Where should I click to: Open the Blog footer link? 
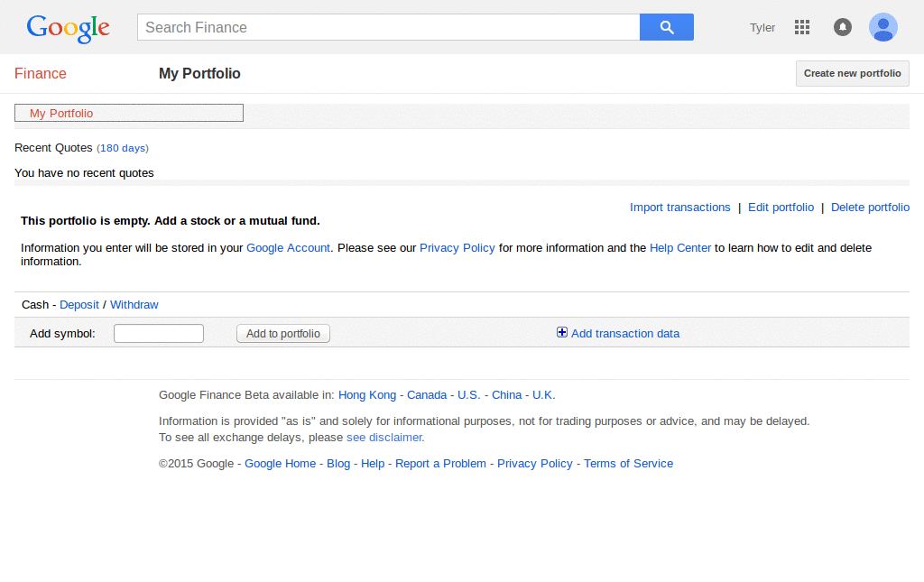click(x=338, y=464)
